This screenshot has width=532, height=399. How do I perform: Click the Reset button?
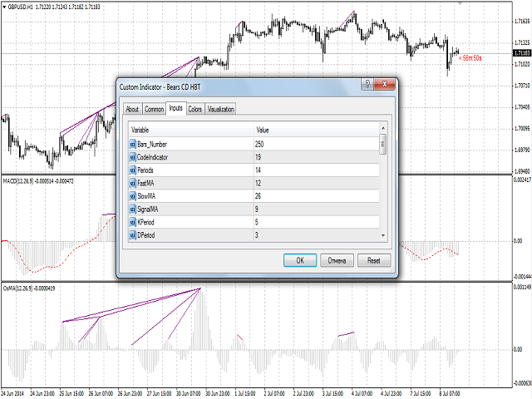click(x=374, y=260)
